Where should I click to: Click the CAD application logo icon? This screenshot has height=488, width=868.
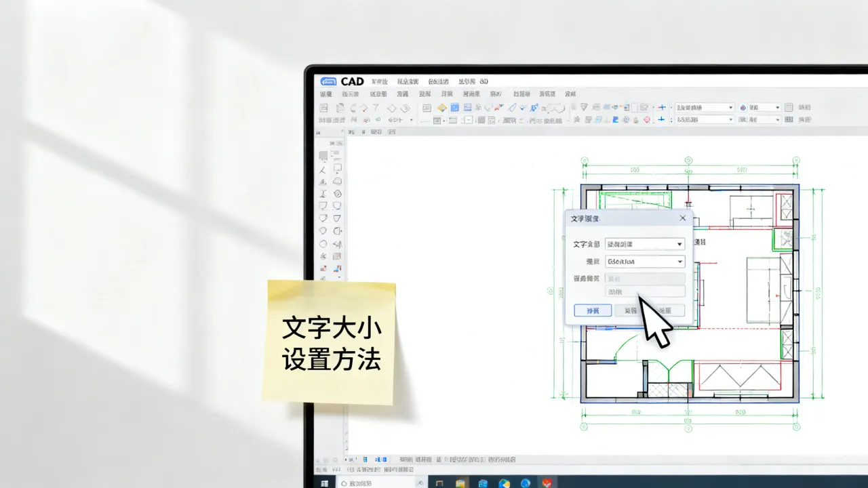pos(328,81)
